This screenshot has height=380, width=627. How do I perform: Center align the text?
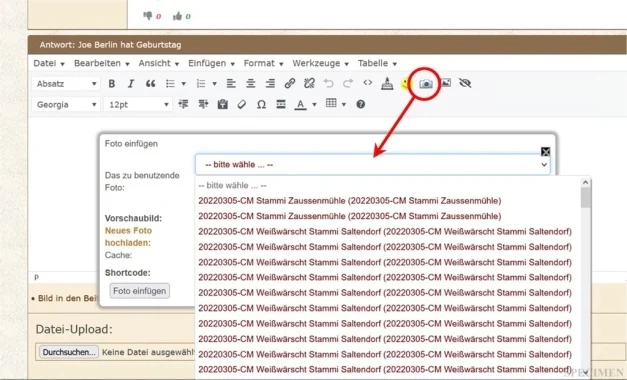(251, 84)
